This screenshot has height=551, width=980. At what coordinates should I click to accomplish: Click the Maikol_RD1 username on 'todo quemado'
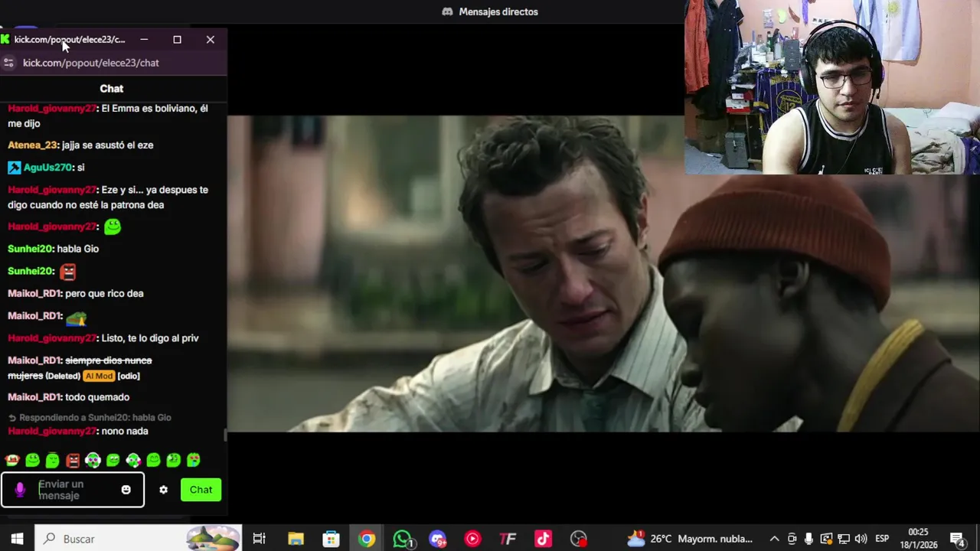34,397
